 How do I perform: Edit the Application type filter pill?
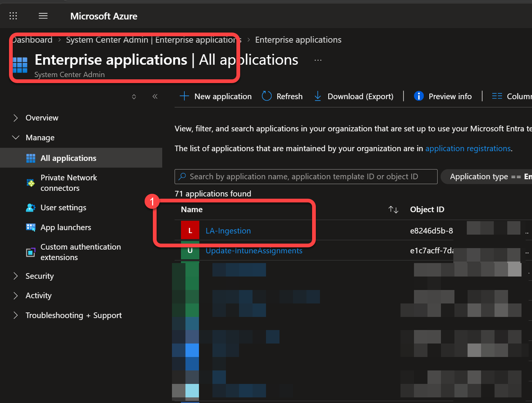coord(486,177)
